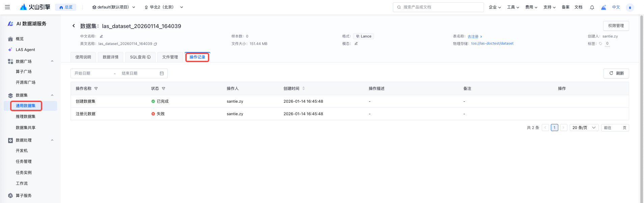The height and width of the screenshot is (203, 644).
Task: Open the default project dropdown
Action: [114, 7]
